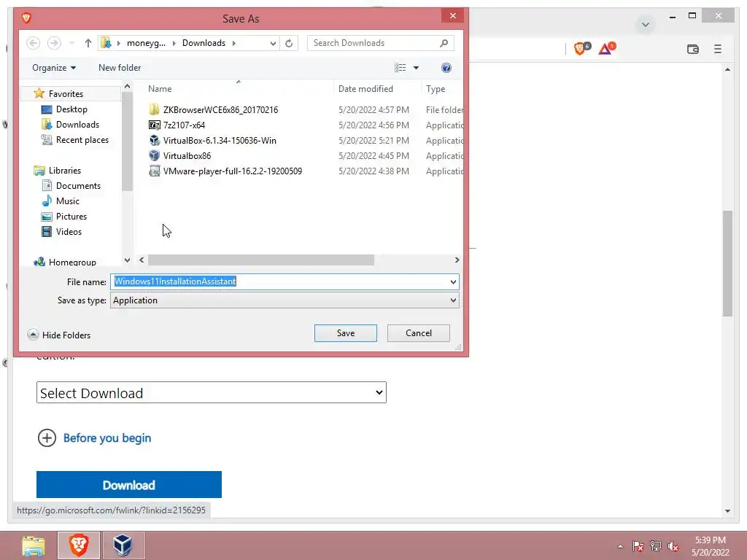Open the view options dropdown arrow

coord(416,68)
